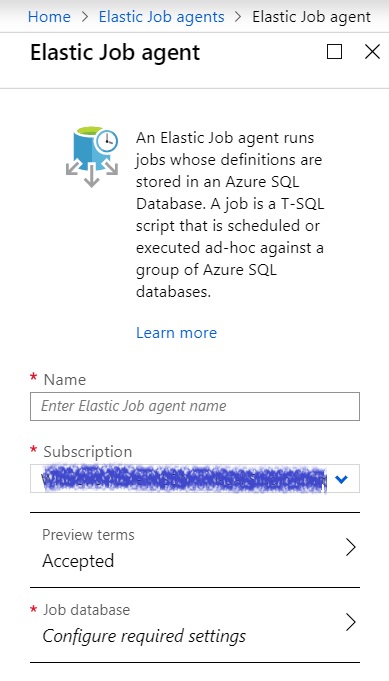Open Configure required settings for Job database
The height and width of the screenshot is (681, 389).
tap(144, 636)
